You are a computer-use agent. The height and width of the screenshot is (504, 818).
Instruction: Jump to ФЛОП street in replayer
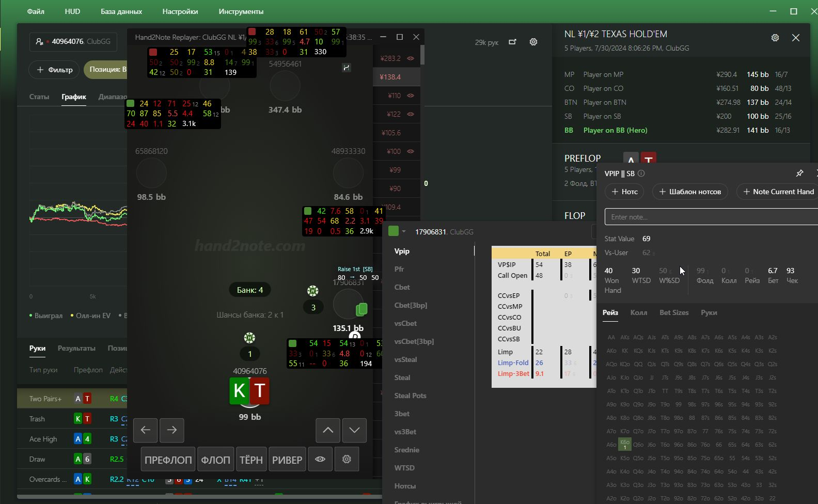(x=216, y=460)
